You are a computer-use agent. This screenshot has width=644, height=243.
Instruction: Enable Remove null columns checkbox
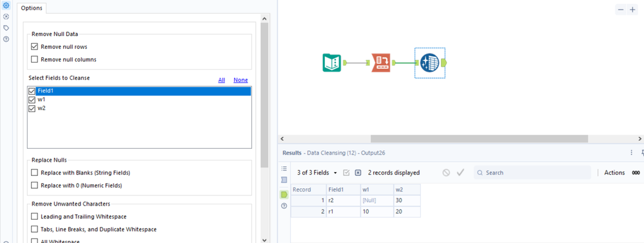pyautogui.click(x=35, y=59)
